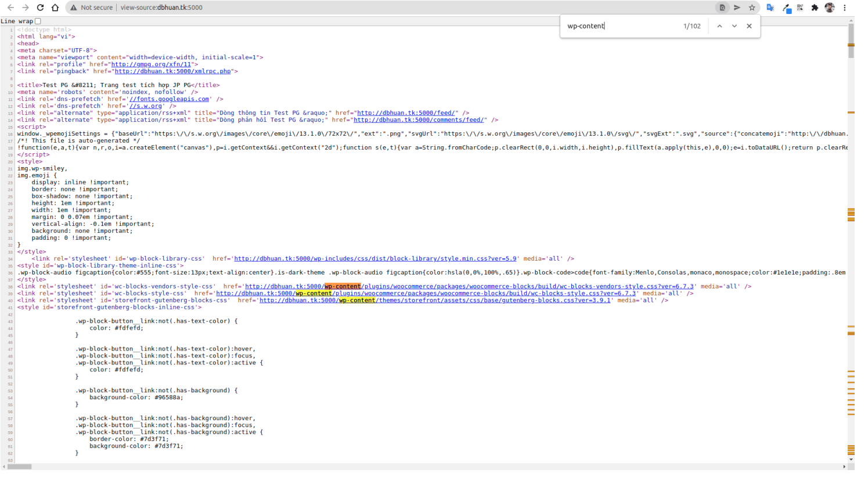Open the wc-blocks-vendors-style.css link
Screen dimensions: 868x480
(469, 287)
